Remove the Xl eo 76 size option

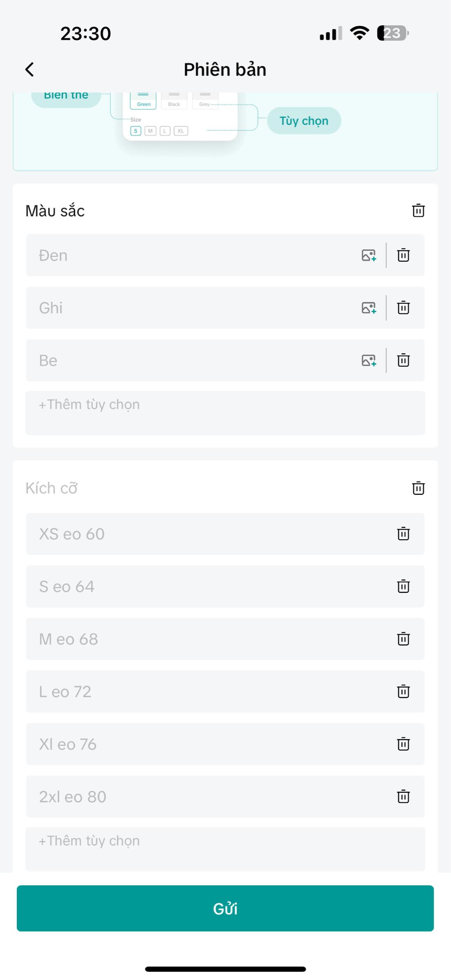tap(403, 744)
